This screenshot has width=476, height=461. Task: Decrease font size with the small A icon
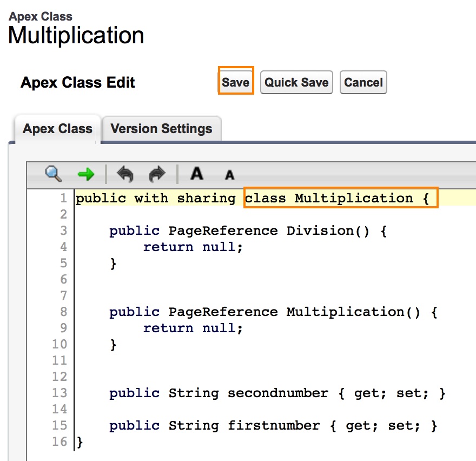[x=229, y=175]
